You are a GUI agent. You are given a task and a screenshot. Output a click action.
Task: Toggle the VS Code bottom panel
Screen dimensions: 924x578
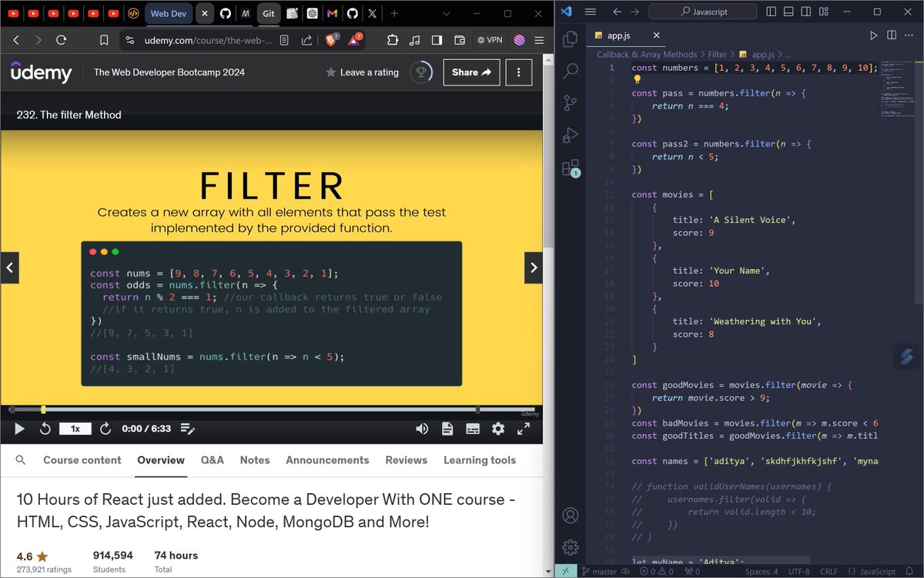coord(789,12)
